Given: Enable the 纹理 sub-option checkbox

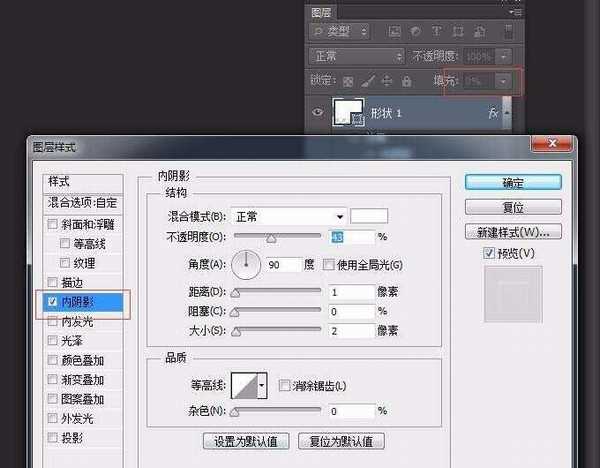Looking at the screenshot, I should point(65,263).
